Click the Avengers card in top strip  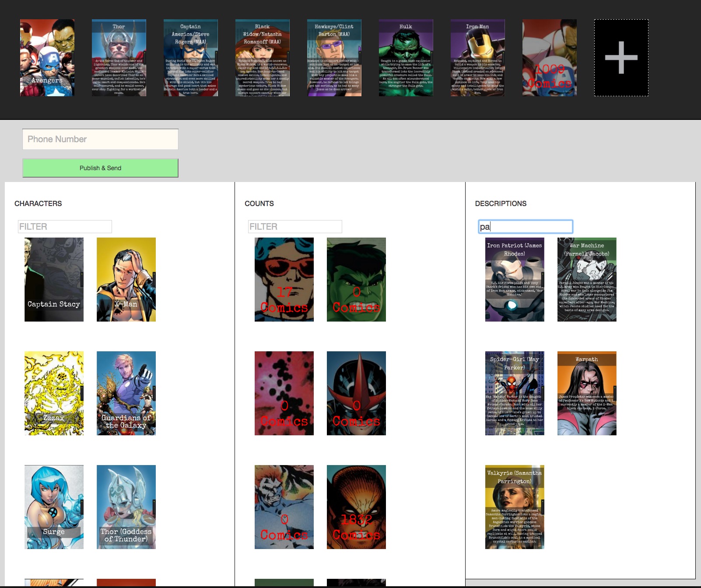point(47,58)
